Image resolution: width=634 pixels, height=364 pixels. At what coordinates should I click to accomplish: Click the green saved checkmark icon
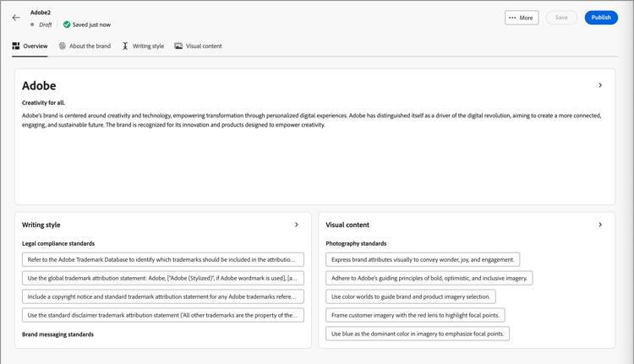[x=67, y=24]
